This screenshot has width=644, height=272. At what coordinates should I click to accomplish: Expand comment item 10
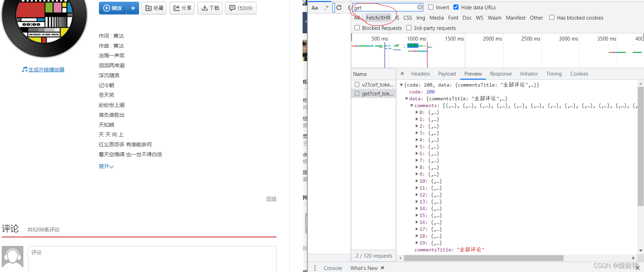click(417, 181)
